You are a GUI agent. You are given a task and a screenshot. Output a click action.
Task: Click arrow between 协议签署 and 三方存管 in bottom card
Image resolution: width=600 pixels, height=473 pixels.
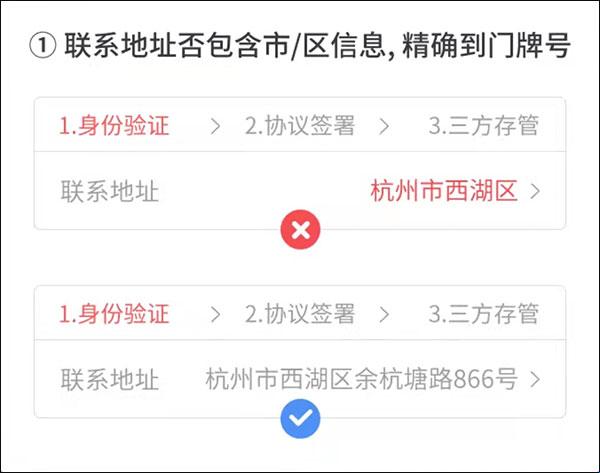coord(384,315)
